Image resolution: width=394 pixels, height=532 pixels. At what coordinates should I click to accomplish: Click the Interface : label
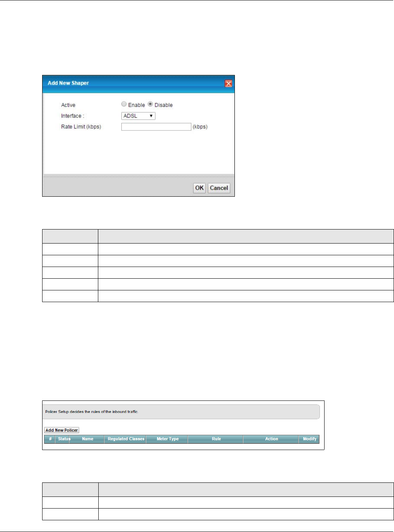coord(73,116)
